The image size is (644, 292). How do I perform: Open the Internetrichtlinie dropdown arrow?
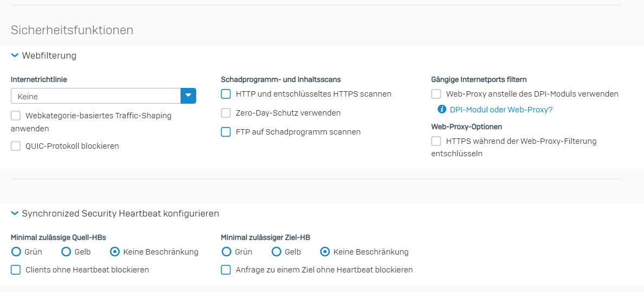click(x=188, y=96)
